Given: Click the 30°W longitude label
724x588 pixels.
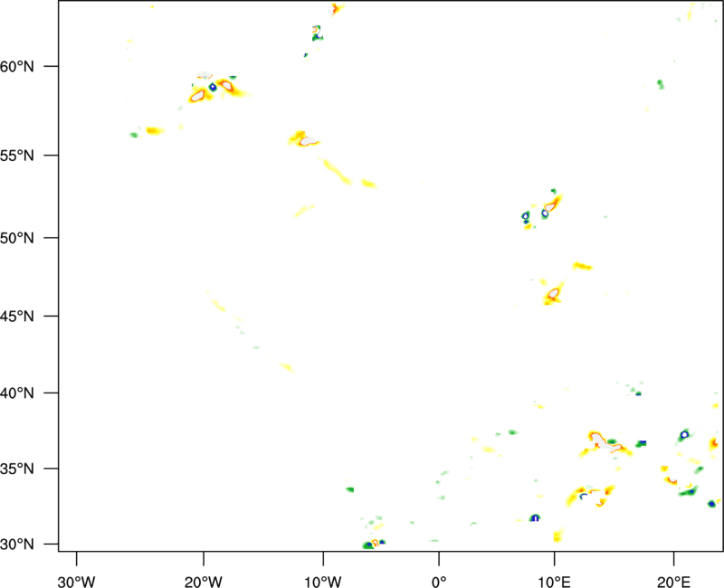Looking at the screenshot, I should coord(76,582).
